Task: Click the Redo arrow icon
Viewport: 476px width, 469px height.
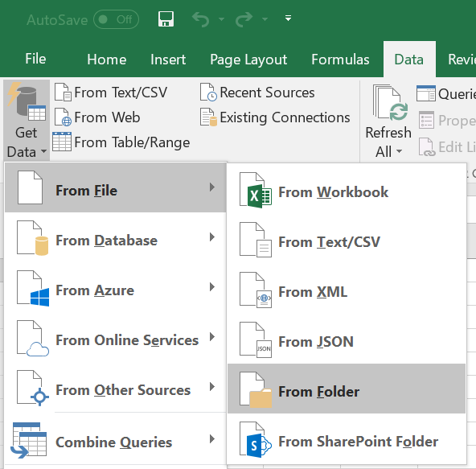Action: [x=244, y=19]
